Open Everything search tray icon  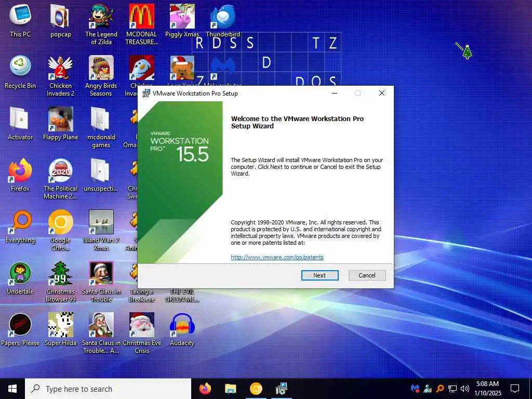coord(440,389)
